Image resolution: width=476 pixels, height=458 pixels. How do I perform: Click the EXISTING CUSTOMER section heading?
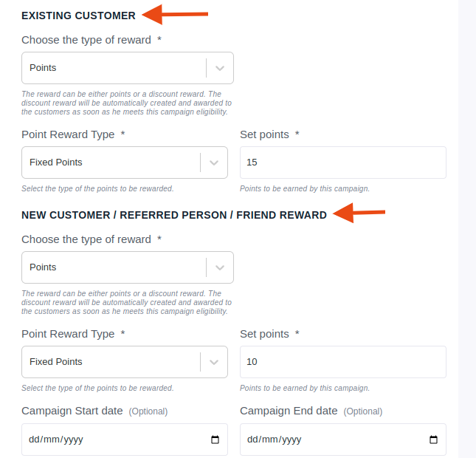[78, 16]
